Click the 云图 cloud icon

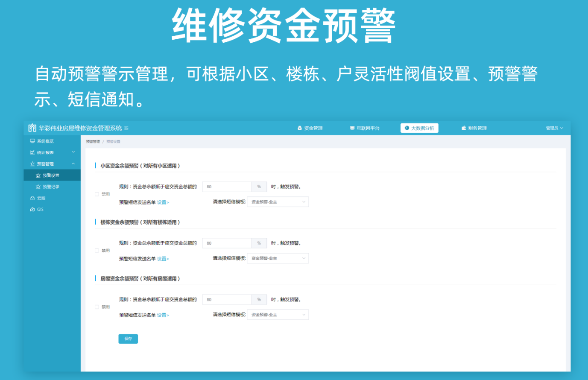(x=32, y=198)
